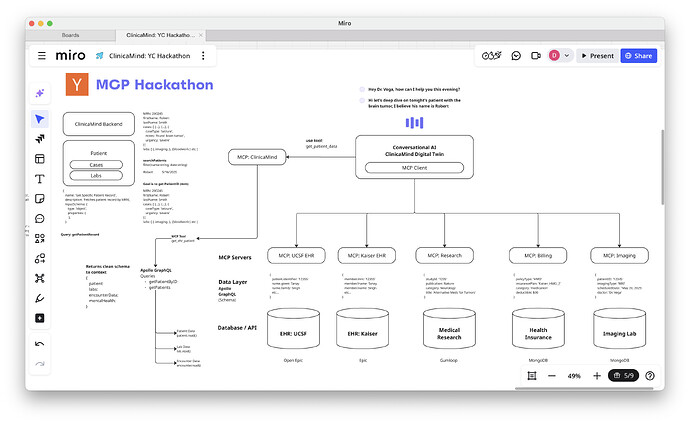
Task: Open the user avatar D
Action: 554,55
